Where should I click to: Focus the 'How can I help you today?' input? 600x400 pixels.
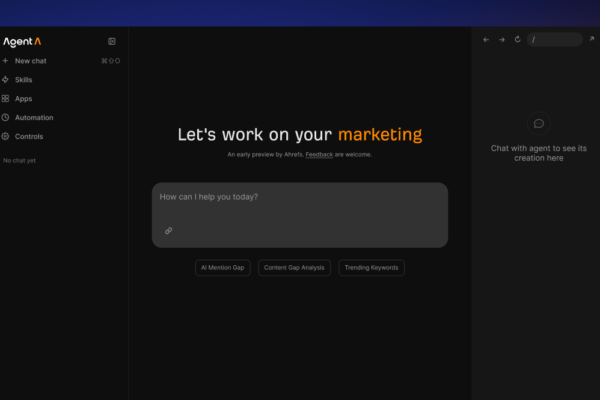tap(300, 215)
